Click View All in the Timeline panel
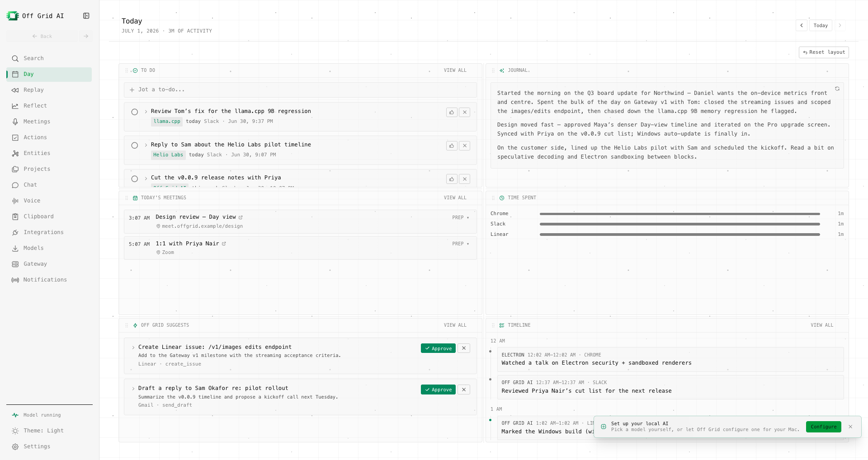 pos(821,325)
